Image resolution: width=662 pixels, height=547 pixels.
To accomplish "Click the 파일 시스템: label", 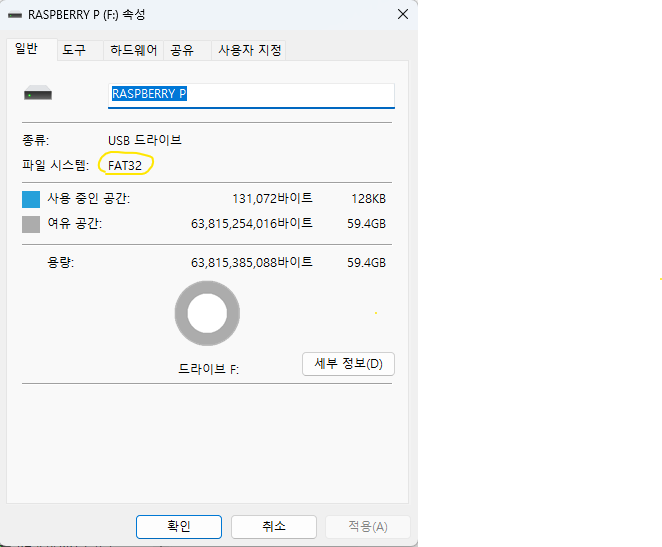I will tap(56, 165).
